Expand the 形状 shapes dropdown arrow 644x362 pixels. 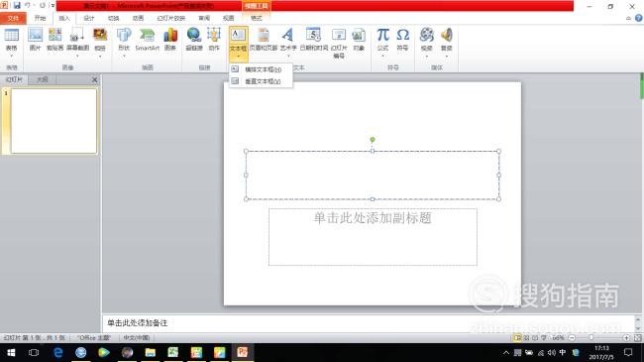click(x=124, y=56)
